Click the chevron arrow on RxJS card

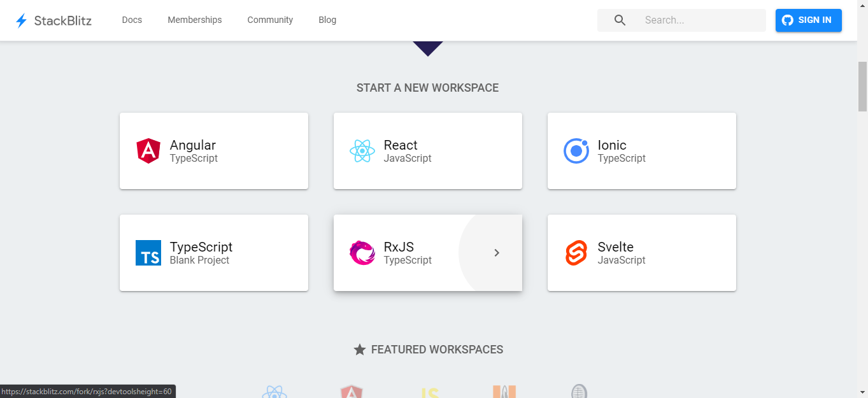tap(497, 253)
